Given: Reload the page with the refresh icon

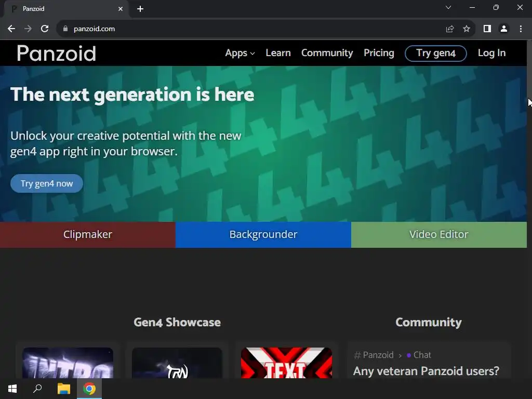Looking at the screenshot, I should pyautogui.click(x=45, y=29).
